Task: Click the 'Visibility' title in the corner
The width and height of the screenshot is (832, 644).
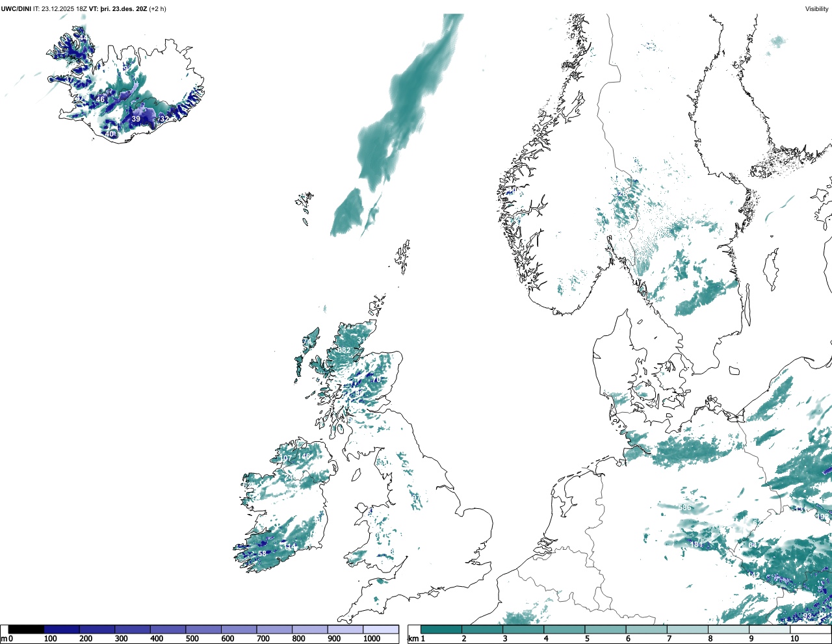Action: tap(816, 8)
